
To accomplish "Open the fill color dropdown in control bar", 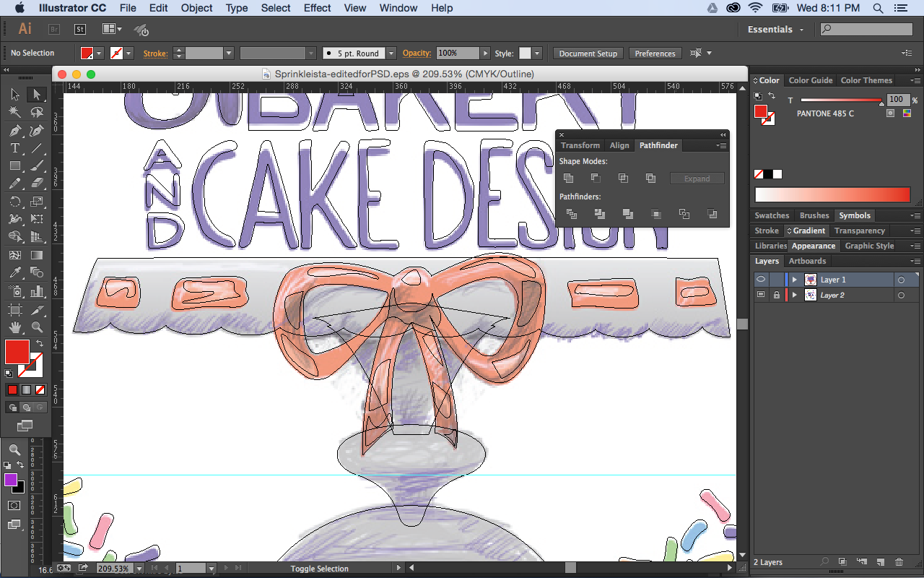I will click(x=100, y=53).
